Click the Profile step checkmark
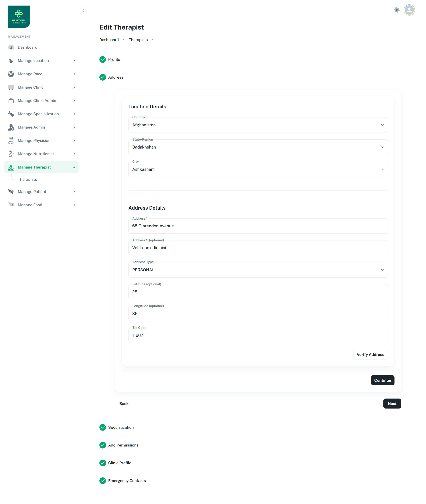 click(103, 60)
